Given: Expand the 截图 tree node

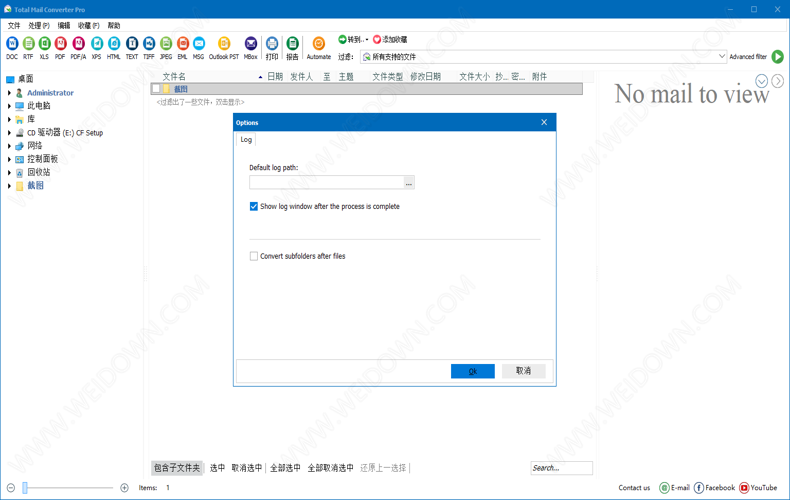Looking at the screenshot, I should coord(9,185).
